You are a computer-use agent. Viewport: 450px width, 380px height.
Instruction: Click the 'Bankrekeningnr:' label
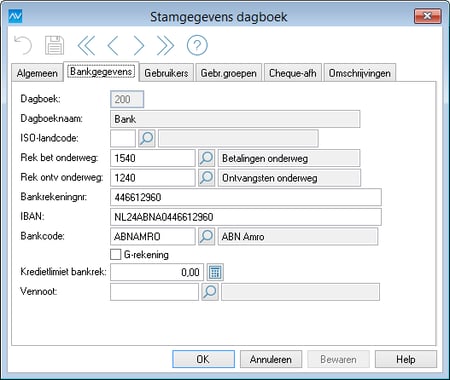click(54, 197)
